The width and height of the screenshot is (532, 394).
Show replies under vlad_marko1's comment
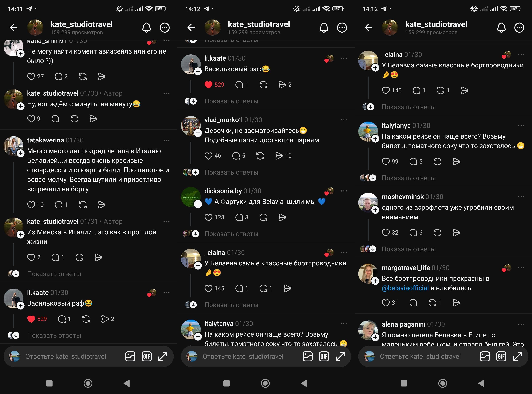coord(231,172)
